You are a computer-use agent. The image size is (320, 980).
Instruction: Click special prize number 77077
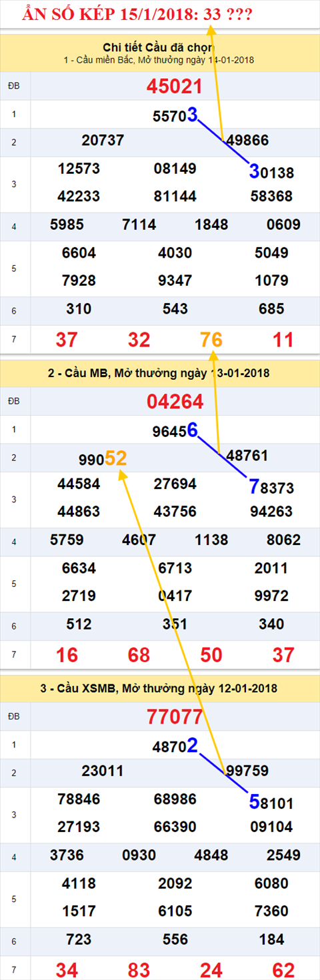coord(174,717)
